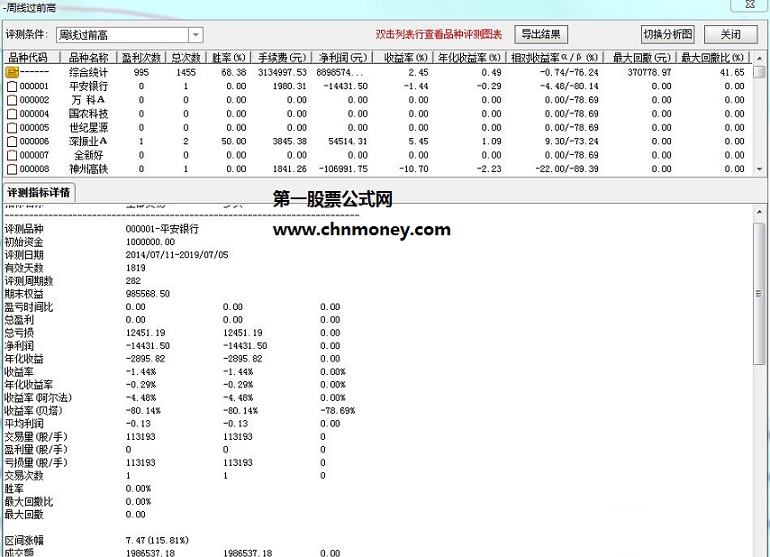Select the 综合统计 row name
770x557 pixels.
tap(88, 72)
